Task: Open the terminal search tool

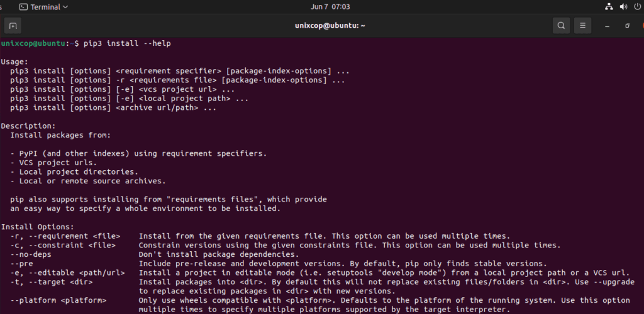Action: pos(561,26)
